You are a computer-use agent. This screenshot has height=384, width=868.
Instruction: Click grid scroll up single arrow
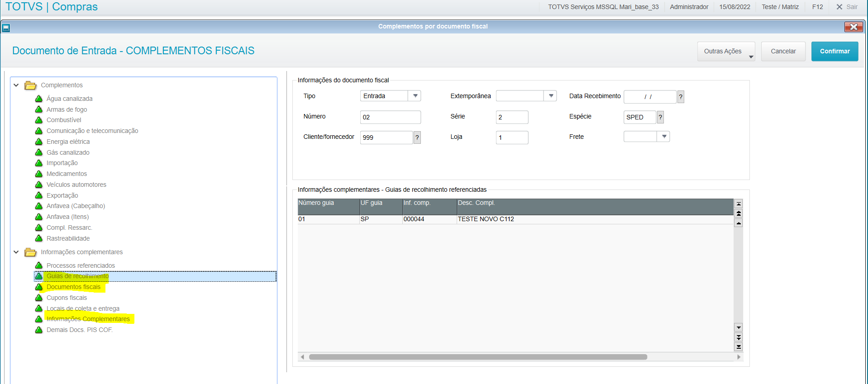click(739, 223)
